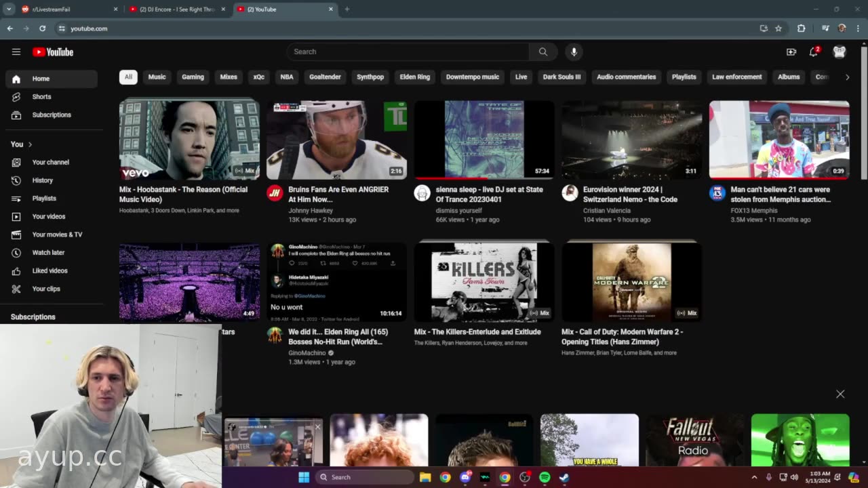The image size is (868, 488).
Task: Open Your clips
Action: pos(52,289)
